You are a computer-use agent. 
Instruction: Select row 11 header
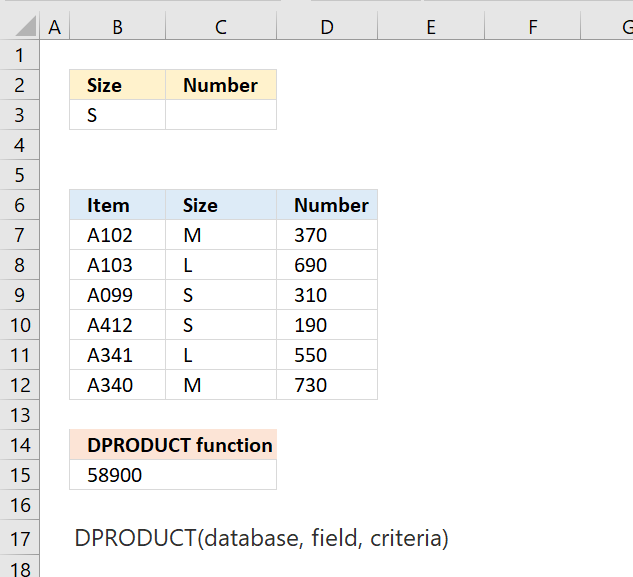[19, 355]
